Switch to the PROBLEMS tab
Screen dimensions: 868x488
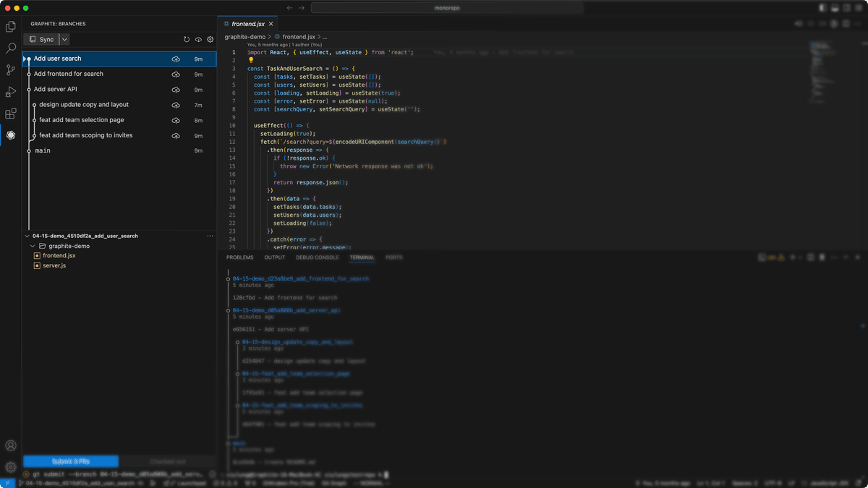click(239, 257)
